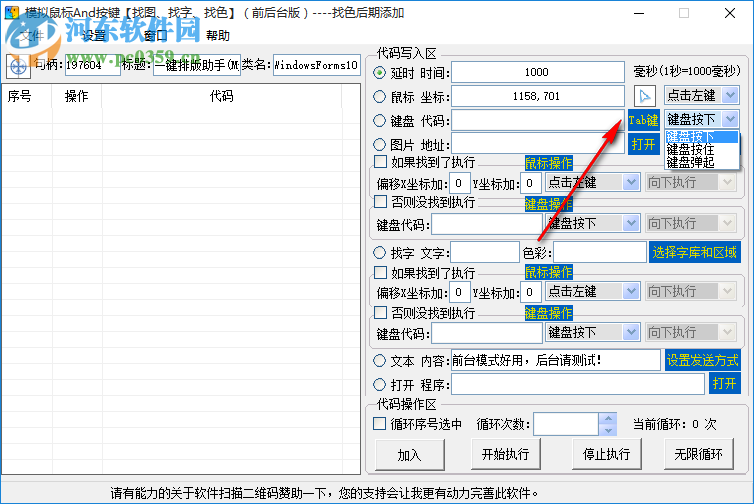Image resolution: width=754 pixels, height=504 pixels.
Task: Click 键盘代码 field in image-not-found section
Action: [x=487, y=224]
